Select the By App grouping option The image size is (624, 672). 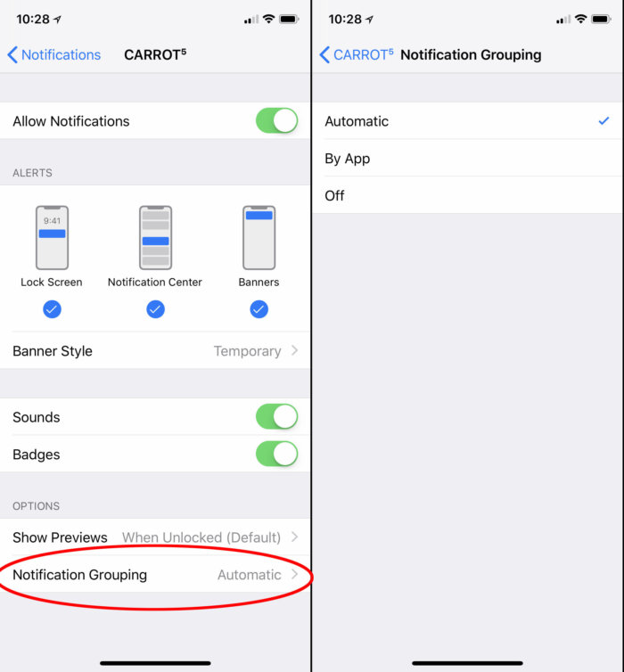[468, 158]
